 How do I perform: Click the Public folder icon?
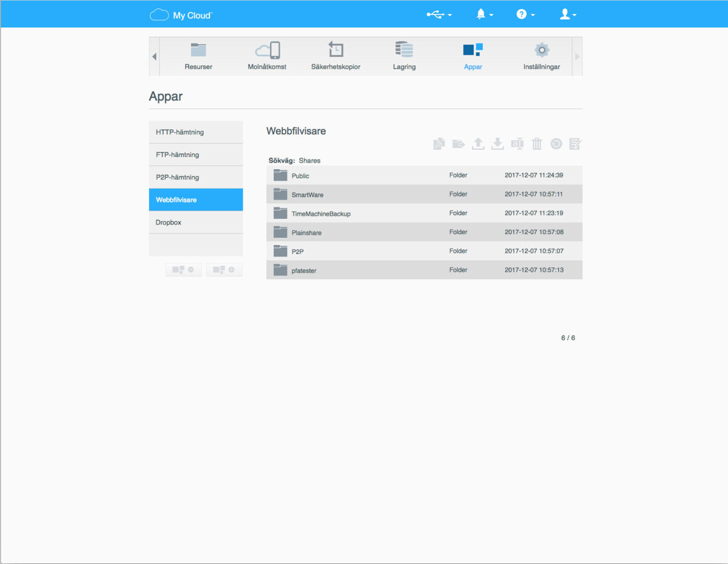click(280, 175)
